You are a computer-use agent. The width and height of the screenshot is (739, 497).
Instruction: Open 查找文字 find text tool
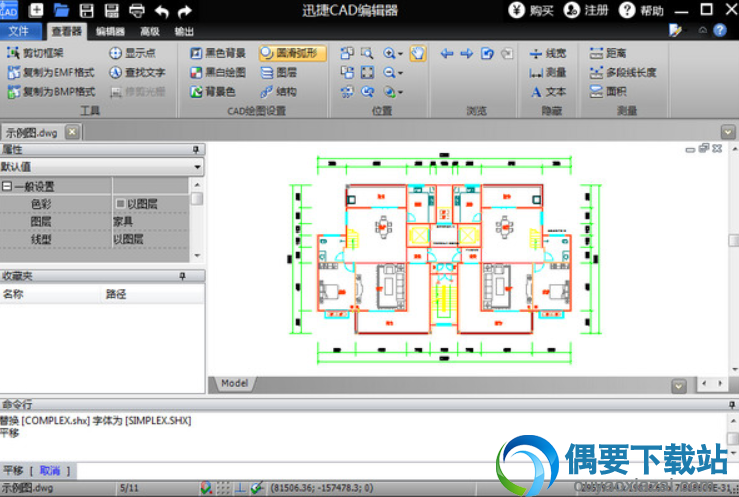point(137,72)
